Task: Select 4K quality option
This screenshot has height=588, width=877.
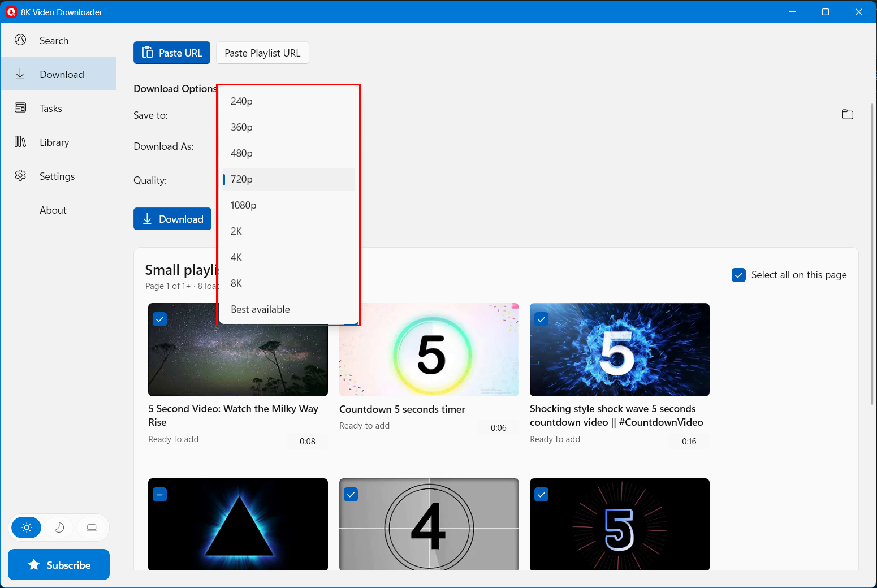Action: coord(288,257)
